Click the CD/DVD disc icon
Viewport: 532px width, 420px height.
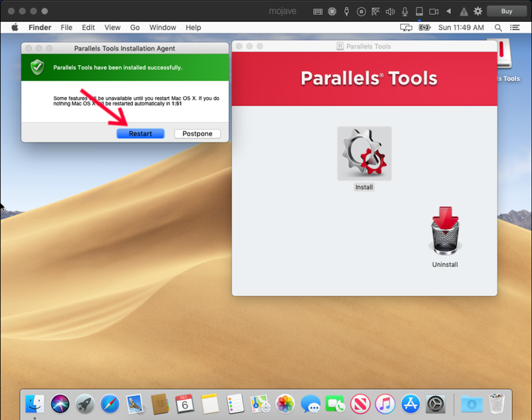click(361, 11)
